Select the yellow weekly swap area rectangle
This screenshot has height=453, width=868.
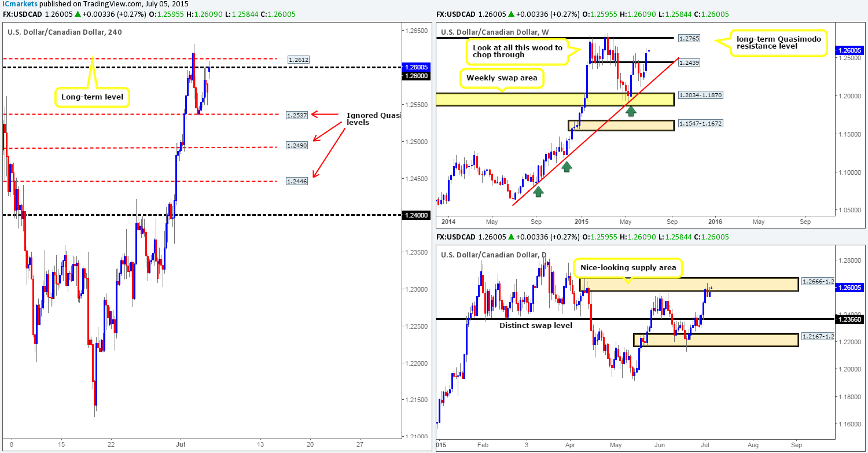click(555, 99)
